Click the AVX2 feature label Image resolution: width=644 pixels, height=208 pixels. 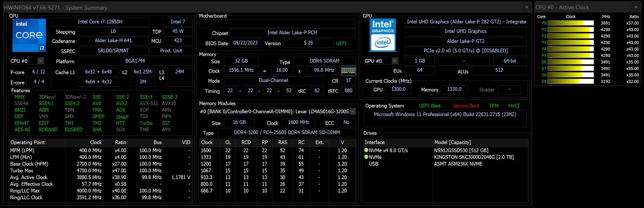122,103
